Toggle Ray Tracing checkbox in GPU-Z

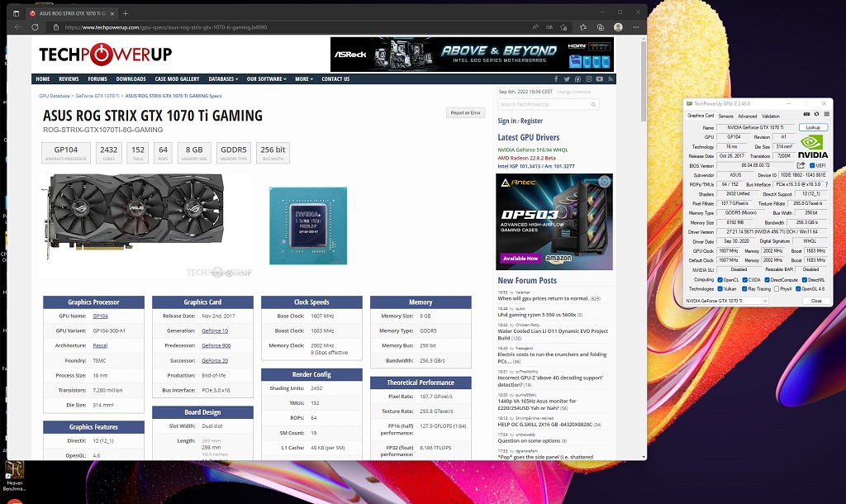click(744, 288)
